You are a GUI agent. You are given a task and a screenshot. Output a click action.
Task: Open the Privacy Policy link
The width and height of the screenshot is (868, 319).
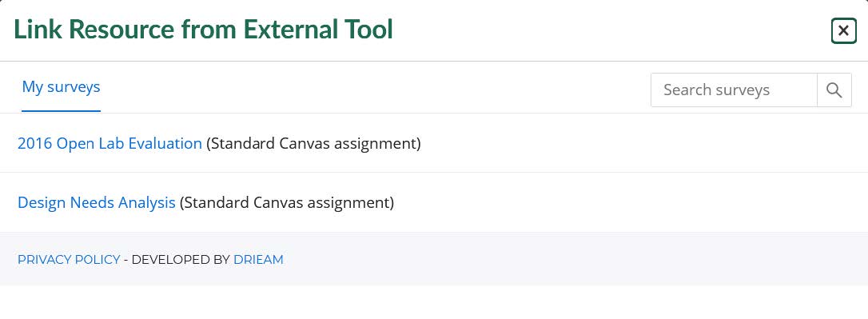pos(69,259)
